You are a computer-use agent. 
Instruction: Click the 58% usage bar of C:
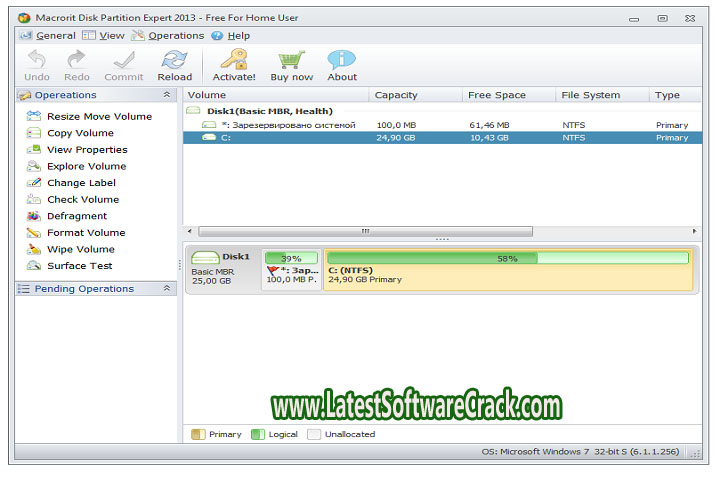508,258
